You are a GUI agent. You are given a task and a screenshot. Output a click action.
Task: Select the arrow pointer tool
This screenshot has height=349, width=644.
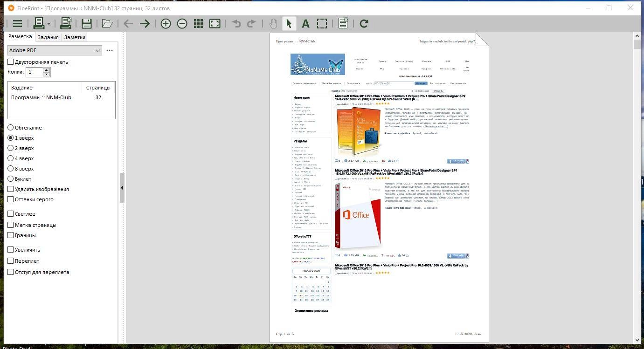pyautogui.click(x=289, y=23)
